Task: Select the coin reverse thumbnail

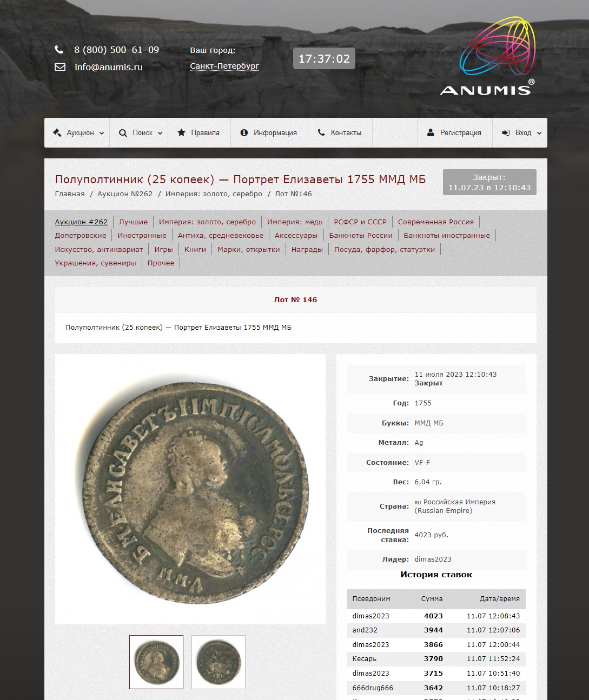Action: click(x=219, y=662)
